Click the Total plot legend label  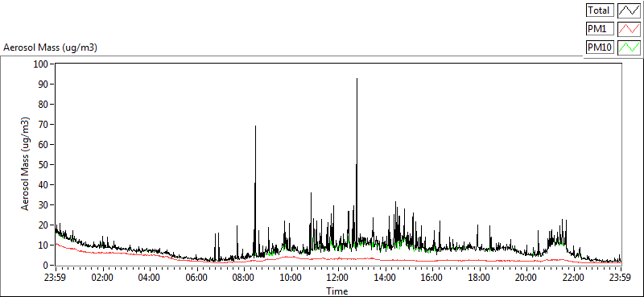(x=600, y=10)
